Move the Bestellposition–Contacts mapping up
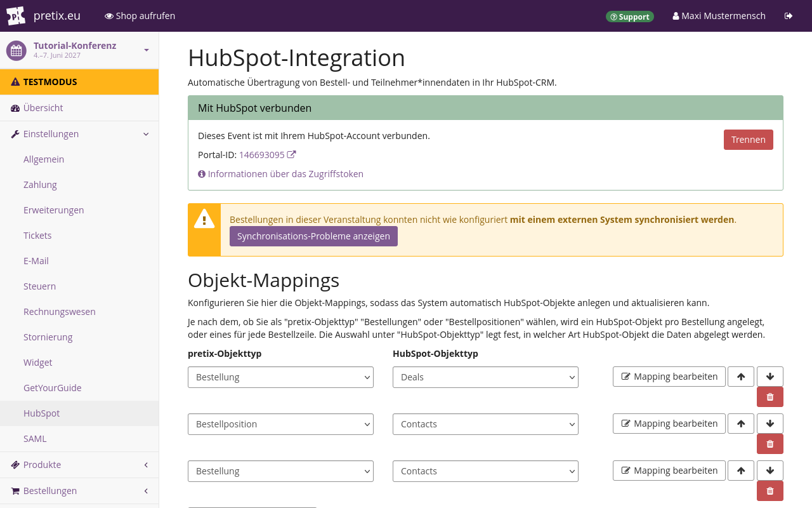The width and height of the screenshot is (812, 508). pyautogui.click(x=741, y=424)
